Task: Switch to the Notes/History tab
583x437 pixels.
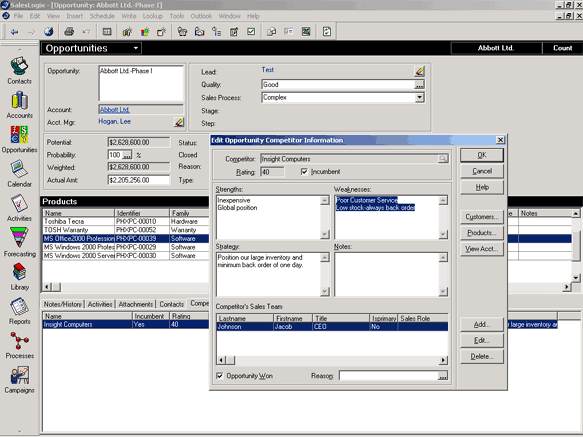Action: point(62,304)
